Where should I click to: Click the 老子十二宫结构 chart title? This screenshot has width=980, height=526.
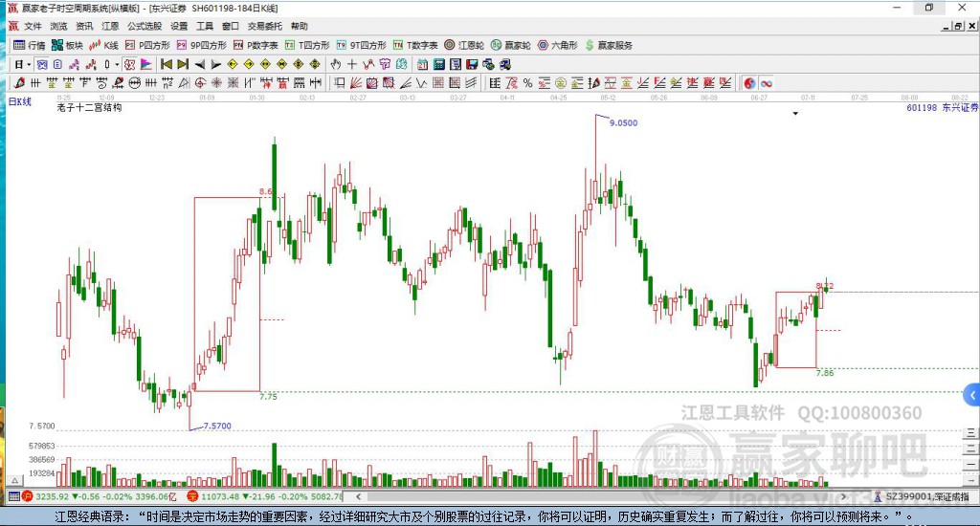coord(89,107)
